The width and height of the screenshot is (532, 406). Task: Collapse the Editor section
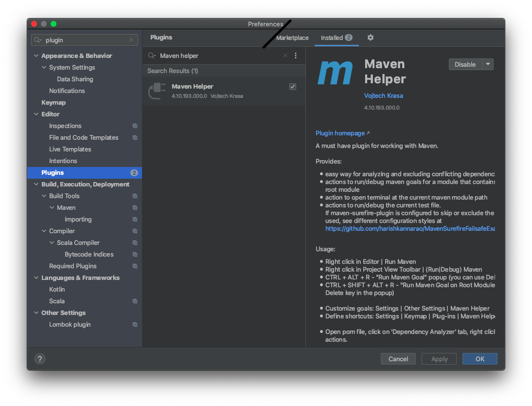(36, 114)
